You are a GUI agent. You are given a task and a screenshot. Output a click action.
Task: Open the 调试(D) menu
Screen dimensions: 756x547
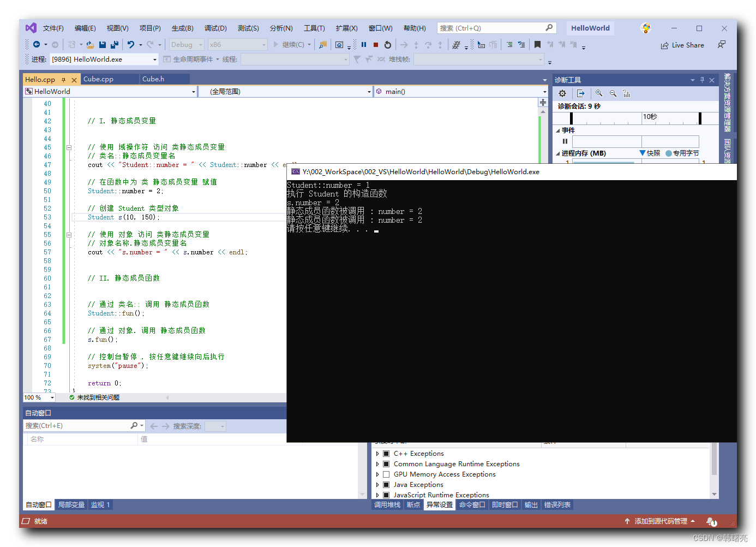(215, 28)
